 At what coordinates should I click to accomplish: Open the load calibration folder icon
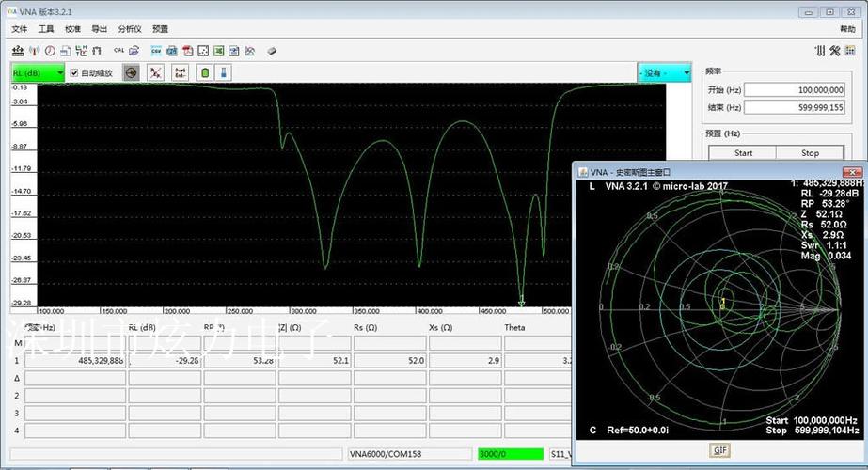pyautogui.click(x=134, y=51)
